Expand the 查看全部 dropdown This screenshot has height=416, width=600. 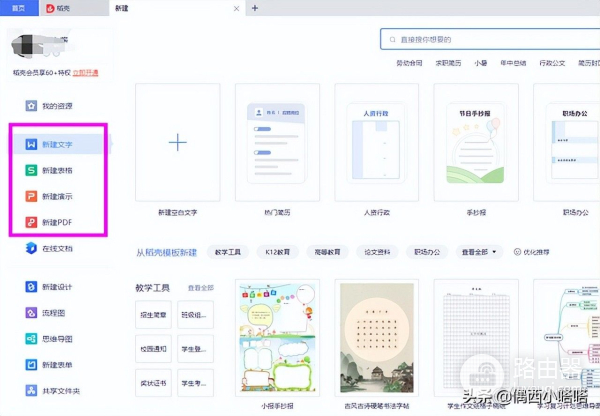(479, 252)
